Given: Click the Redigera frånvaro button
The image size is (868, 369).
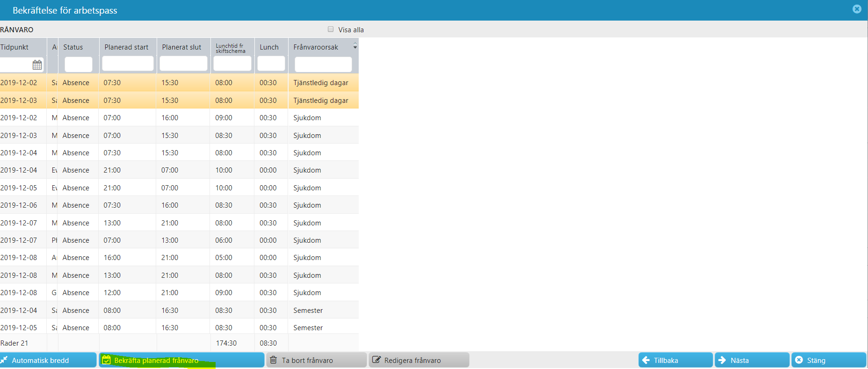Looking at the screenshot, I should 419,360.
